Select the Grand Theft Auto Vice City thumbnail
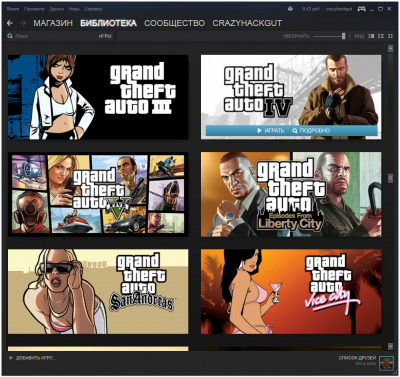This screenshot has height=377, width=400. pyautogui.click(x=291, y=291)
